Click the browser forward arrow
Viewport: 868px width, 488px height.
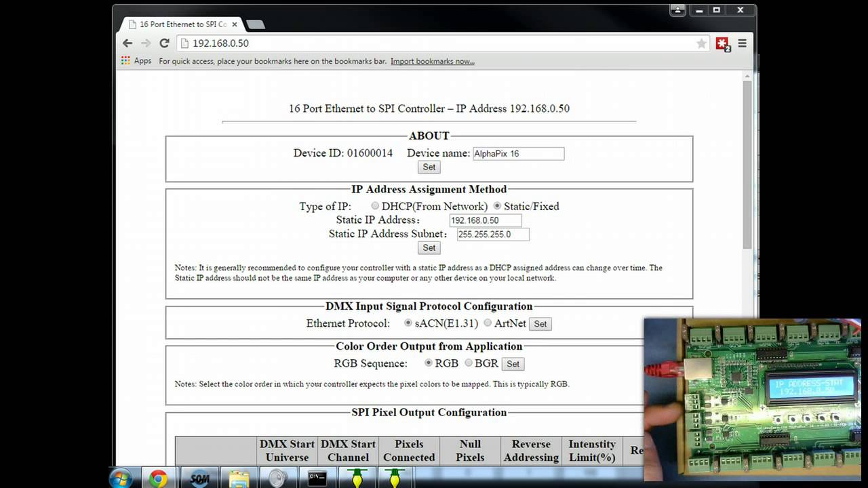point(146,43)
